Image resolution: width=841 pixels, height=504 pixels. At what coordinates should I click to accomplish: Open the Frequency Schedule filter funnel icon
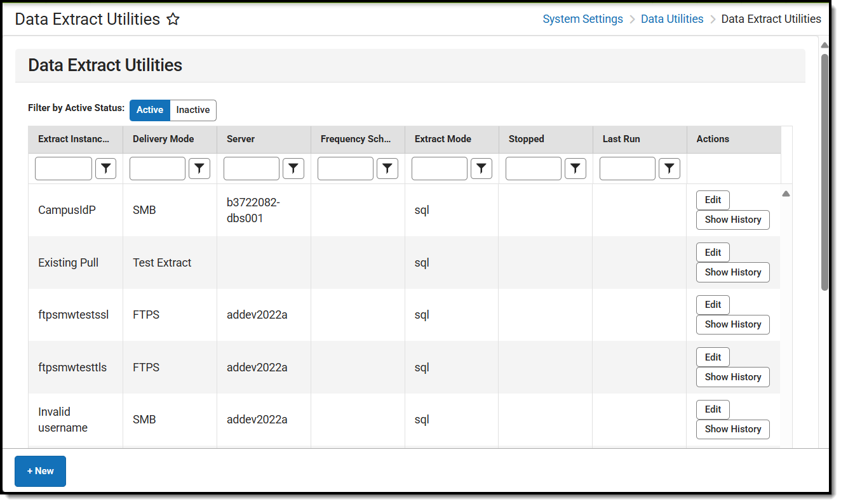pos(387,168)
